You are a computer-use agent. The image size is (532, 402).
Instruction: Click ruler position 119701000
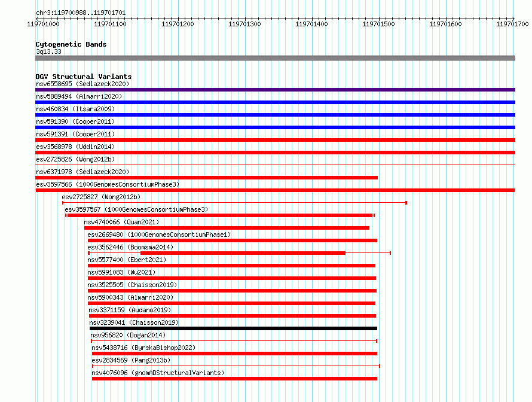[43, 24]
